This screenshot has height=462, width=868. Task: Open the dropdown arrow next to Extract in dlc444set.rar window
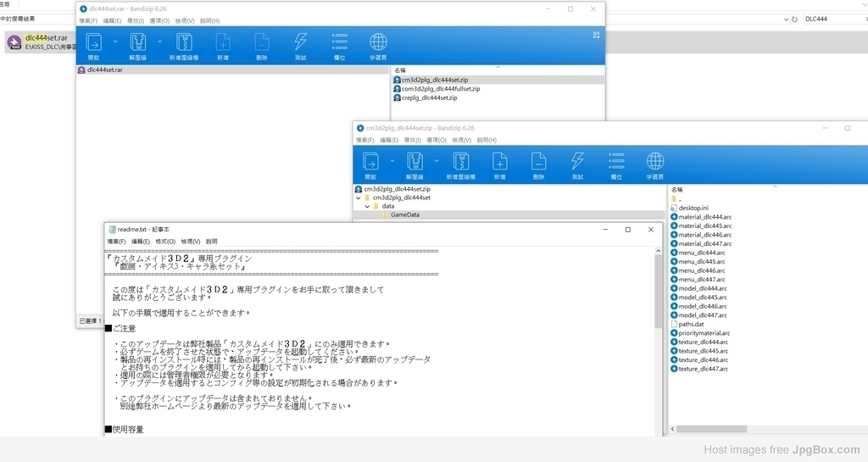click(159, 42)
